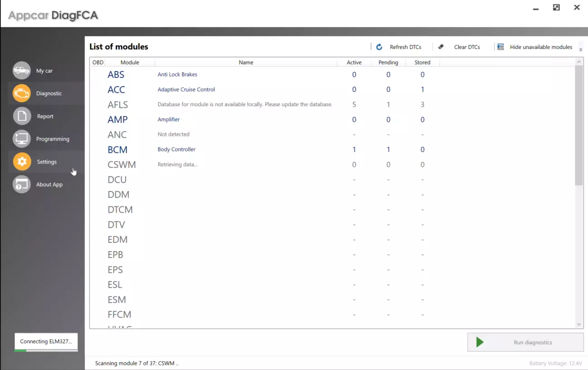Click the My car vehicle icon
588x370 pixels.
pyautogui.click(x=22, y=71)
